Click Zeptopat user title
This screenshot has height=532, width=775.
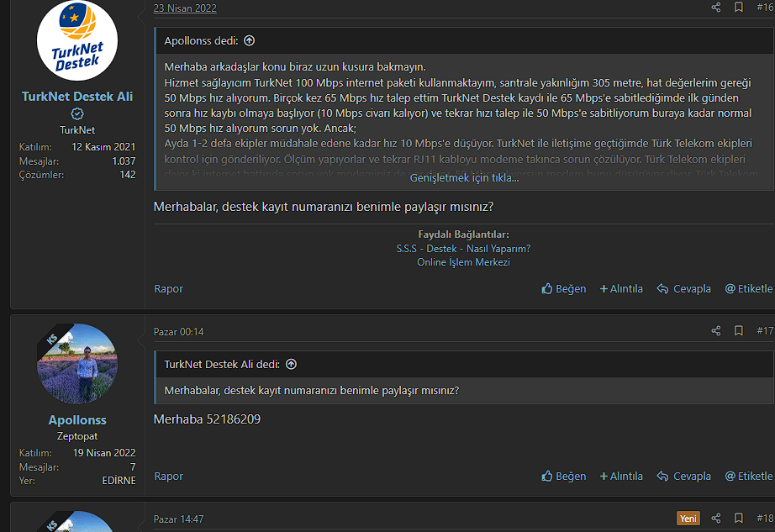click(77, 436)
